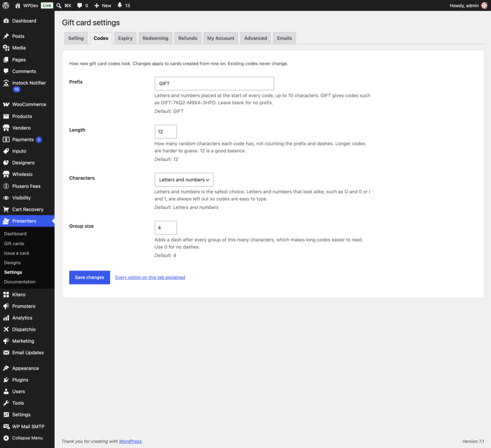
Task: Click the Save changes button
Action: point(90,277)
